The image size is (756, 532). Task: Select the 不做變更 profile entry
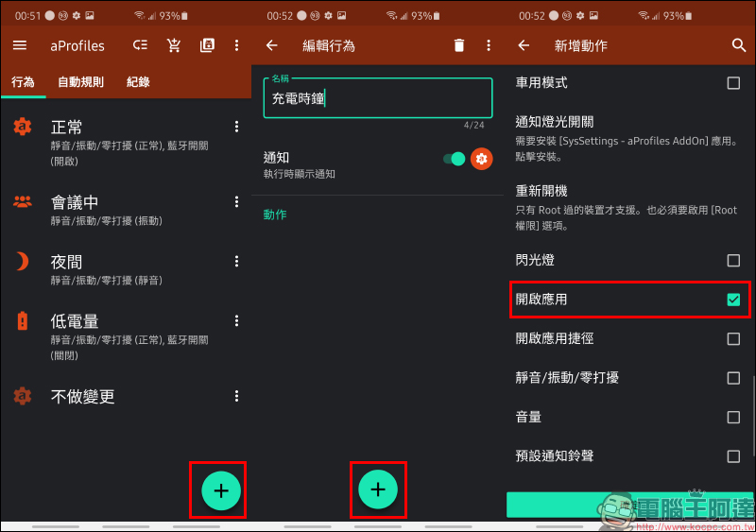pyautogui.click(x=126, y=396)
